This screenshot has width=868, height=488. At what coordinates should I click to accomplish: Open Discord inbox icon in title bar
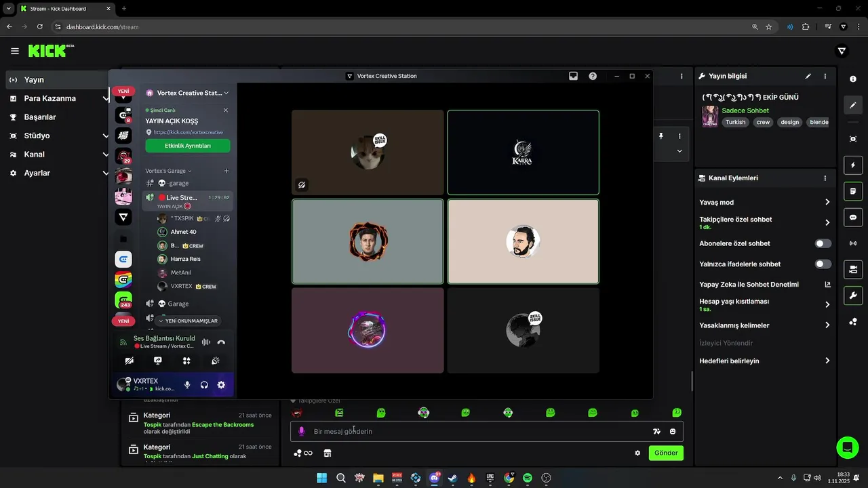pyautogui.click(x=573, y=76)
